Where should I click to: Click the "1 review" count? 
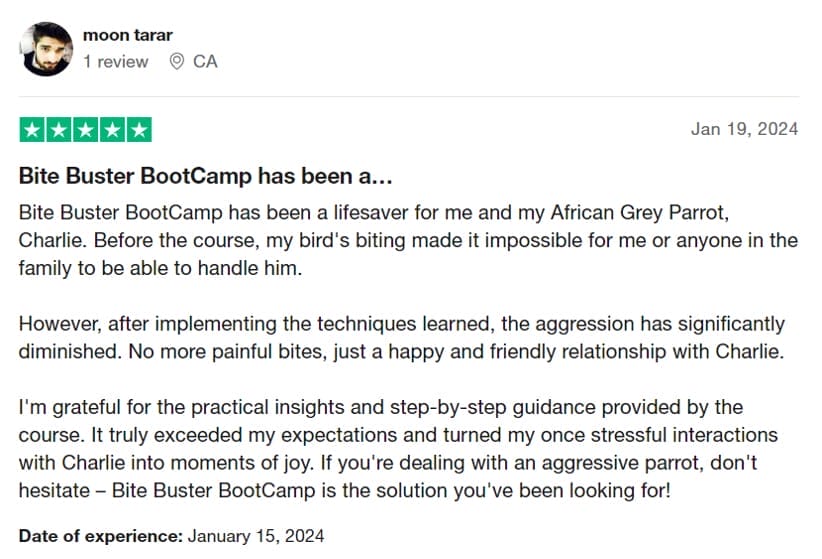point(116,62)
